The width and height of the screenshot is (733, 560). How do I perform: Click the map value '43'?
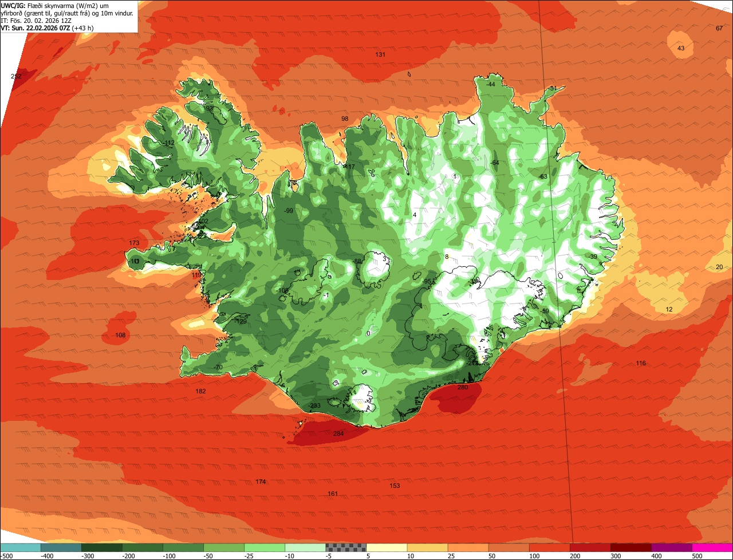coord(681,48)
